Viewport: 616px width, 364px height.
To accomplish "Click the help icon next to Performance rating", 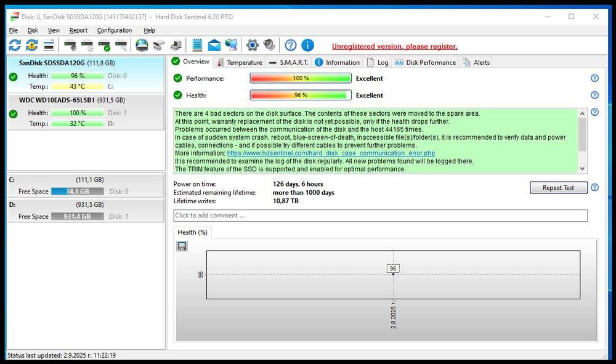I will click(x=595, y=78).
